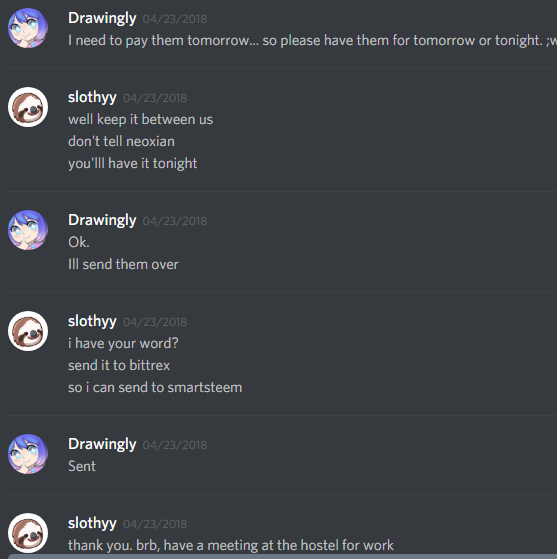Select the "so i can send to smartsteem" message
The width and height of the screenshot is (557, 559).
pyautogui.click(x=155, y=388)
